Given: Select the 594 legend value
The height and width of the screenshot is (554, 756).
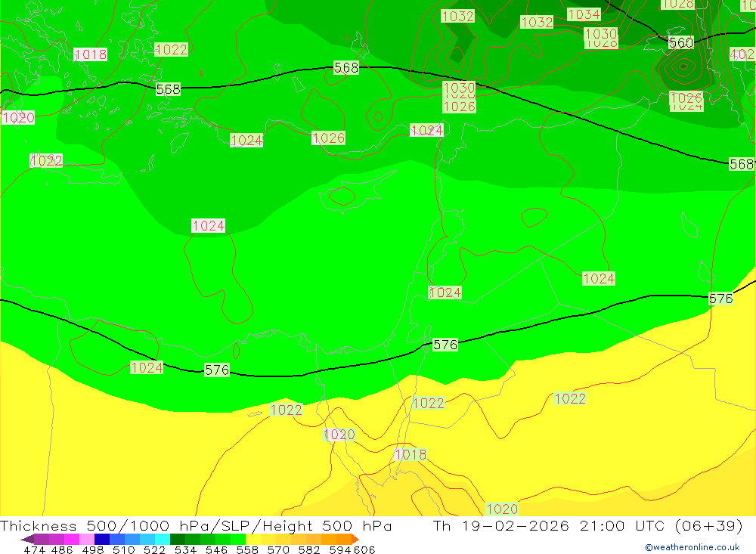Looking at the screenshot, I should [x=340, y=549].
